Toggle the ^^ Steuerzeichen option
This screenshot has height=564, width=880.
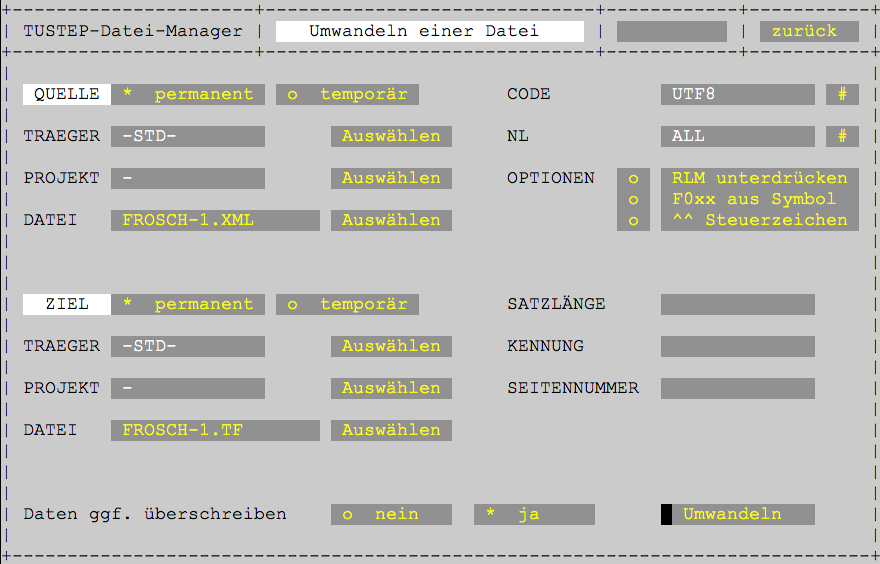(x=633, y=220)
